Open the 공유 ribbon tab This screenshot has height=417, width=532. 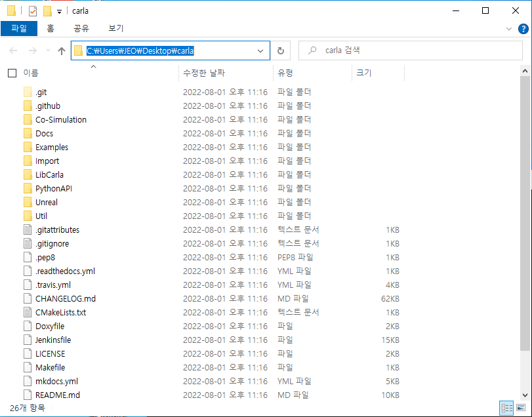tap(81, 28)
